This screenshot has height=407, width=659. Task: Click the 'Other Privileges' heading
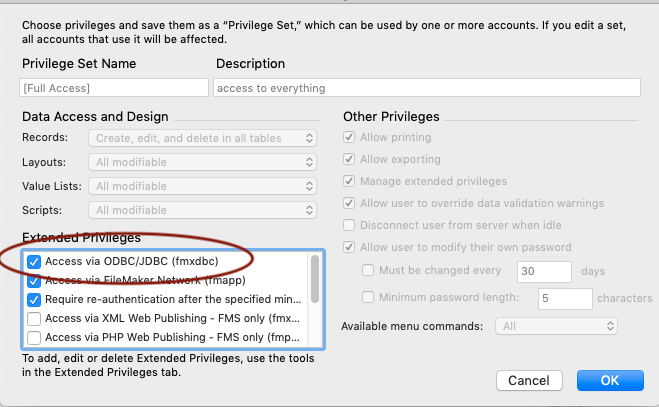point(391,116)
